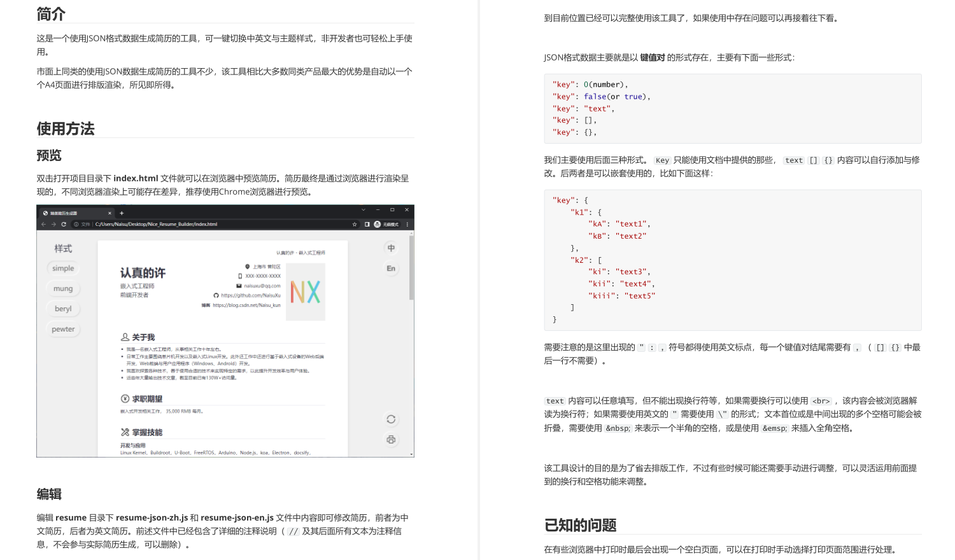The width and height of the screenshot is (955, 560).
Task: Click the yen icon next to 求职期望
Action: point(125,398)
